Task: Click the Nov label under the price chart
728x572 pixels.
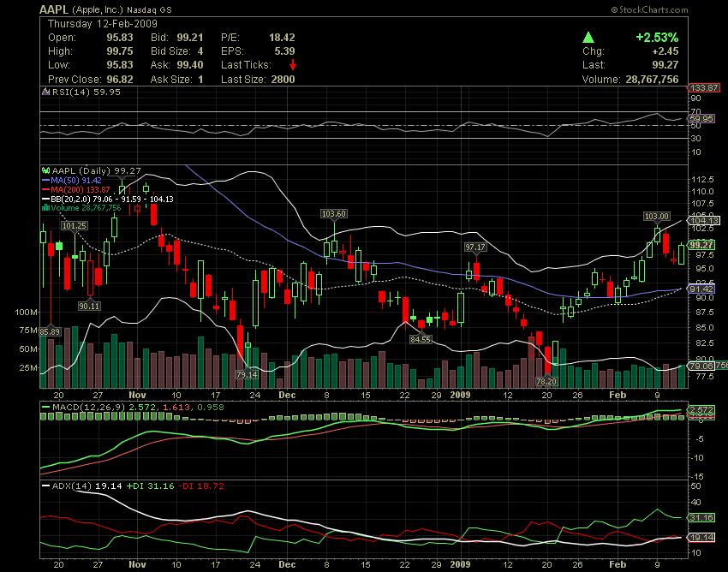Action: 137,395
